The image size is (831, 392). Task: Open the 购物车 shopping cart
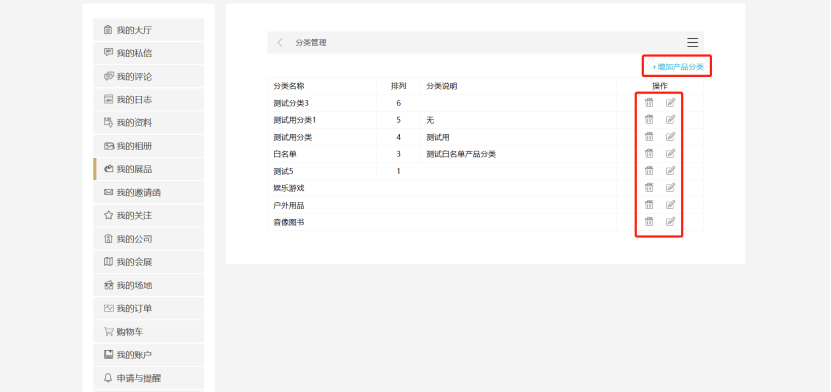point(148,332)
